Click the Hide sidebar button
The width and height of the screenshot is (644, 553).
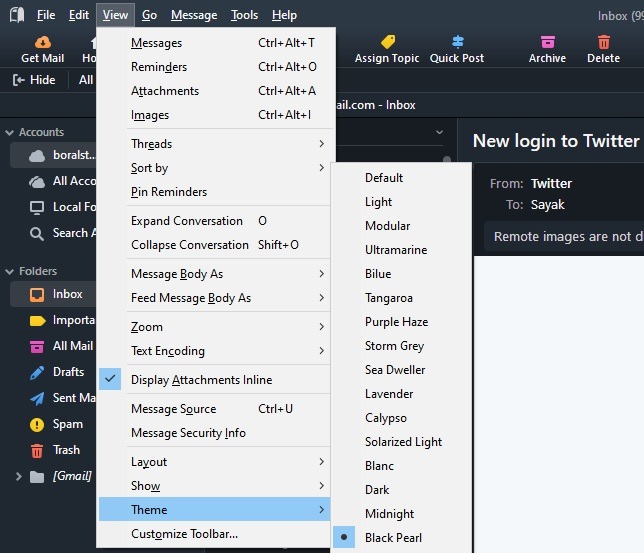(x=34, y=80)
